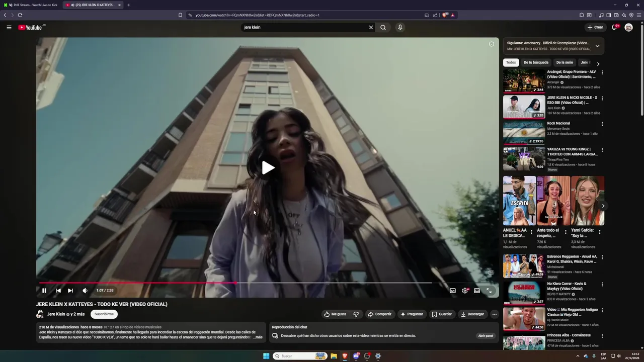The width and height of the screenshot is (644, 362).
Task: Clear the search box with the X
Action: point(371,27)
